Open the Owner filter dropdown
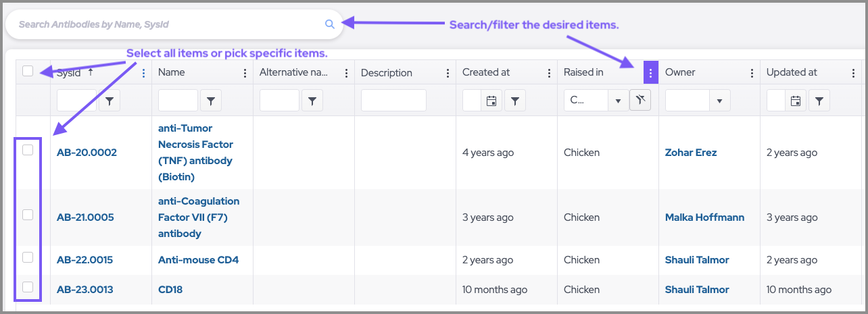 (719, 101)
